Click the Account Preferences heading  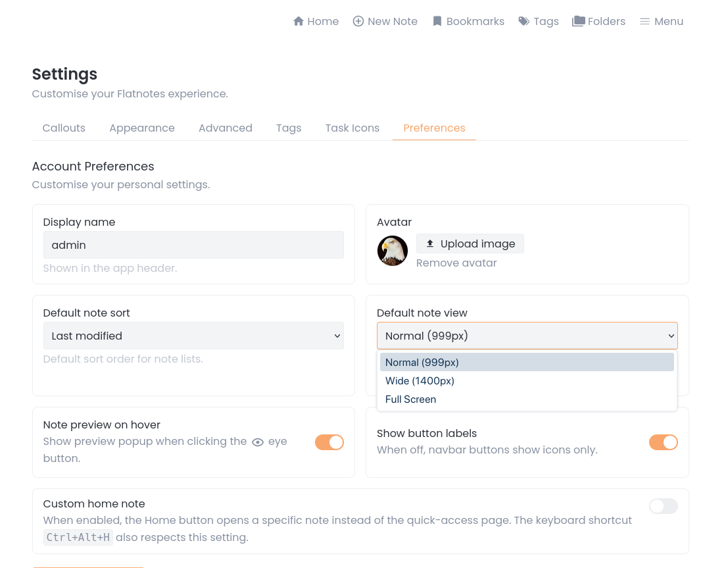click(93, 167)
